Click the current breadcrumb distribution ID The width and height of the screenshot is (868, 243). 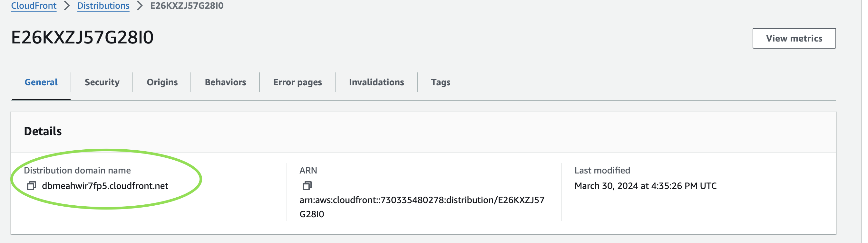187,6
